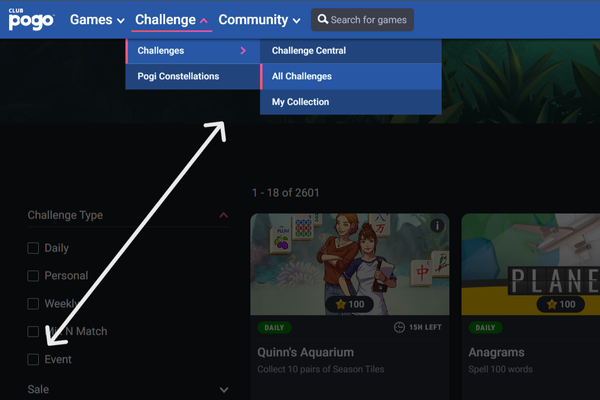
Task: Expand the Sale filter section
Action: point(224,390)
